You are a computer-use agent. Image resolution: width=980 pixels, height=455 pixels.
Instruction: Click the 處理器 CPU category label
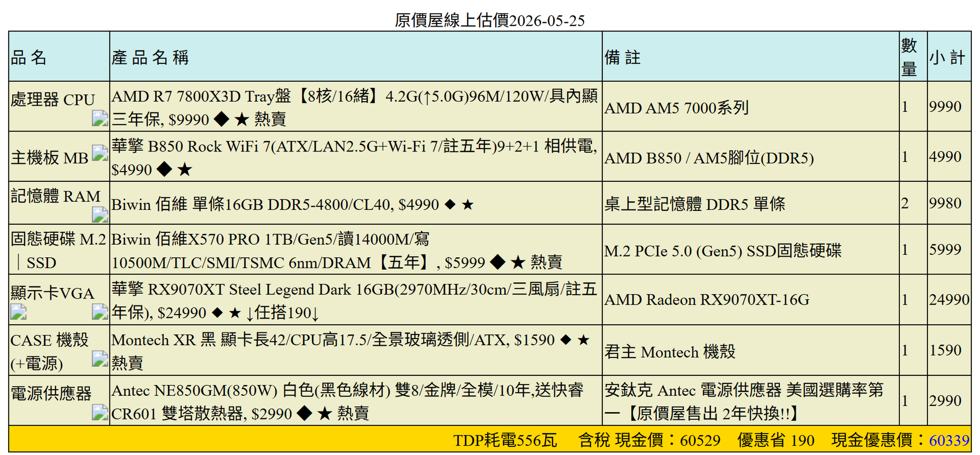[53, 100]
